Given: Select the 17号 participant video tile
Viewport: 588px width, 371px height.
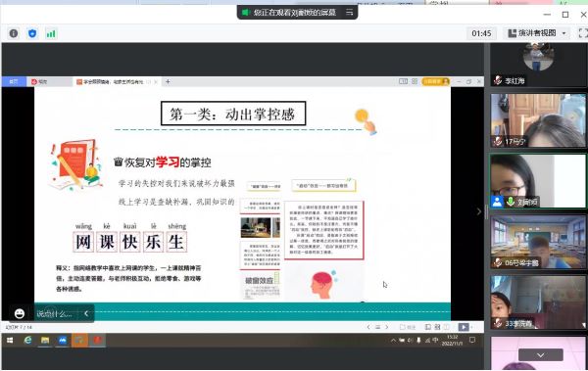Looking at the screenshot, I should click(x=538, y=120).
